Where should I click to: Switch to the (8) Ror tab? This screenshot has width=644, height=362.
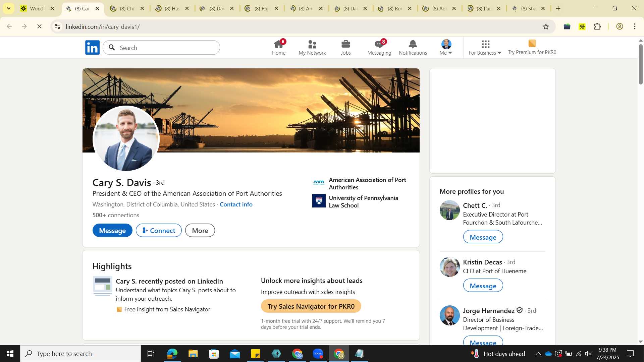coord(395,8)
